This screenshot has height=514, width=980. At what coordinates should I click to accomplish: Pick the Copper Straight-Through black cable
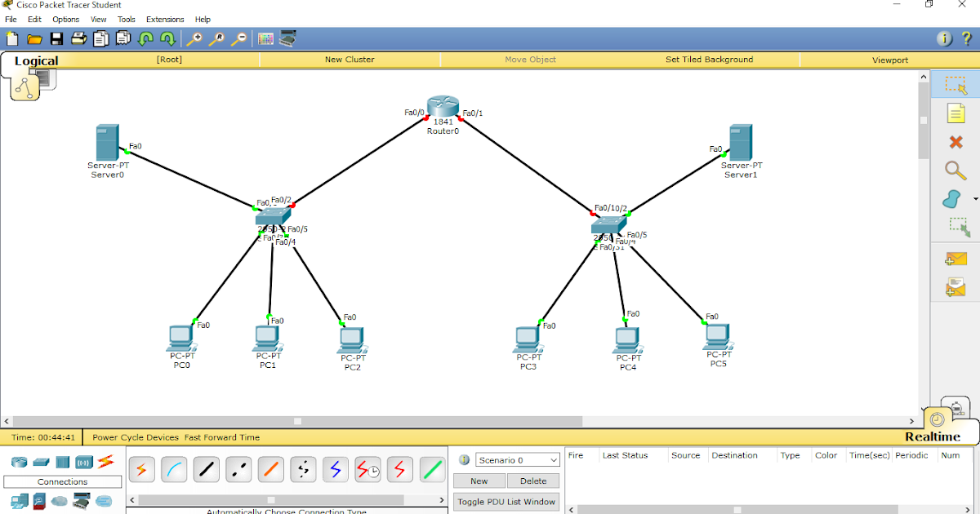point(207,469)
